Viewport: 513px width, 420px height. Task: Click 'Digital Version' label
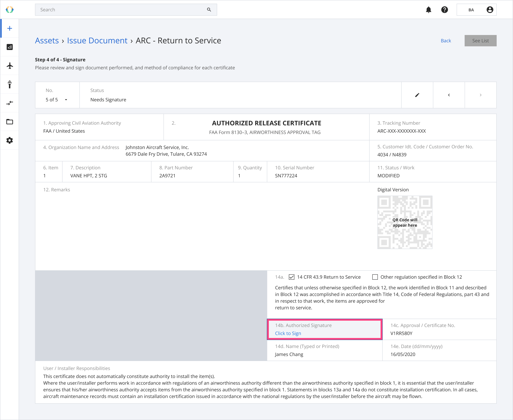(393, 190)
